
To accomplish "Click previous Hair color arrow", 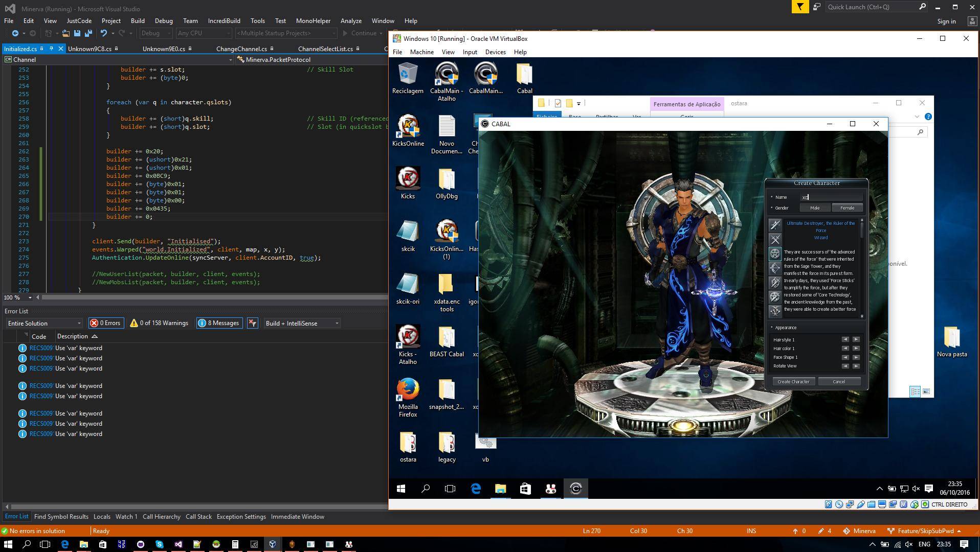I will point(845,349).
